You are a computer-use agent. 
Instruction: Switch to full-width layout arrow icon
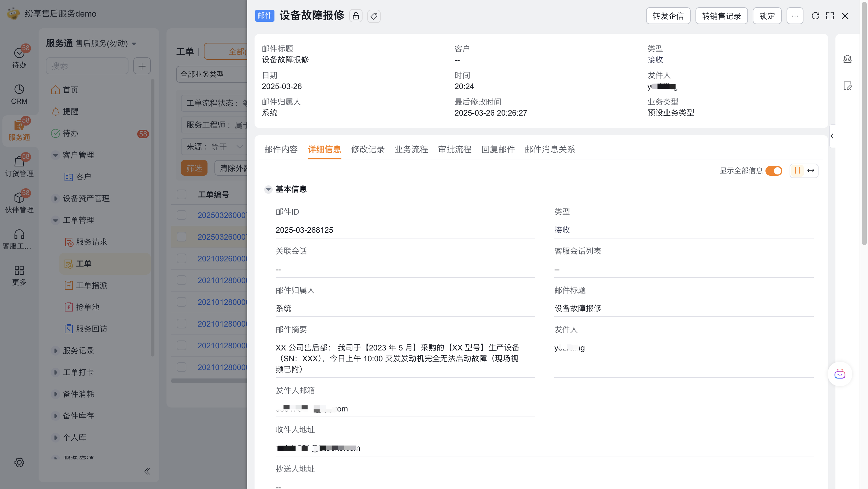(810, 171)
